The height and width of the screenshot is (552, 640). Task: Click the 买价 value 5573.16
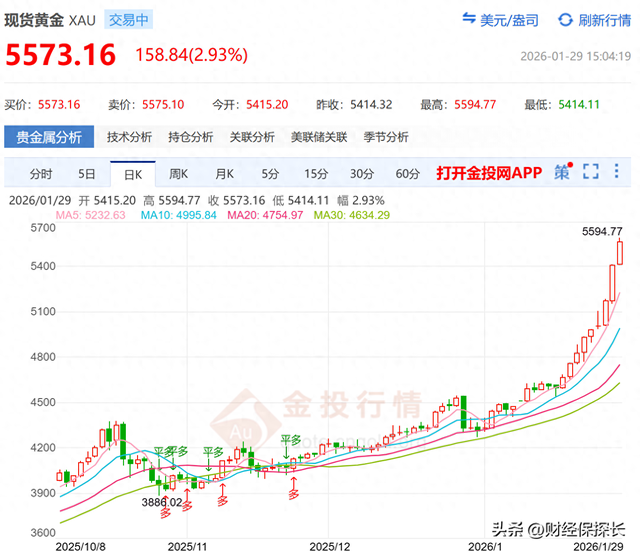(59, 105)
